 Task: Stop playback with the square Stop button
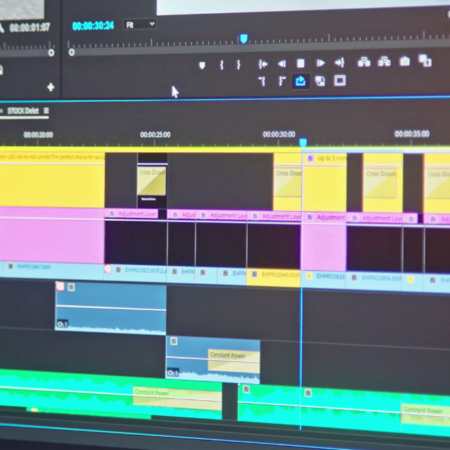tap(301, 63)
